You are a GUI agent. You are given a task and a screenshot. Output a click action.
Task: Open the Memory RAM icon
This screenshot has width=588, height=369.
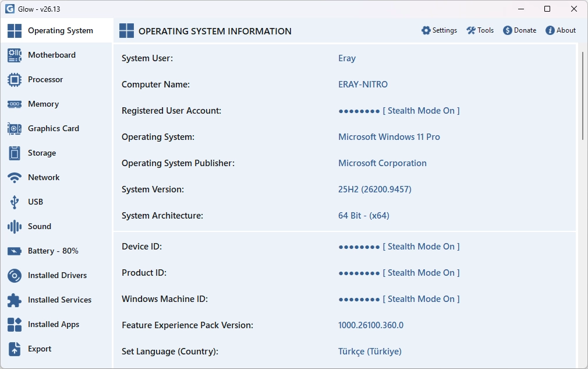click(14, 104)
